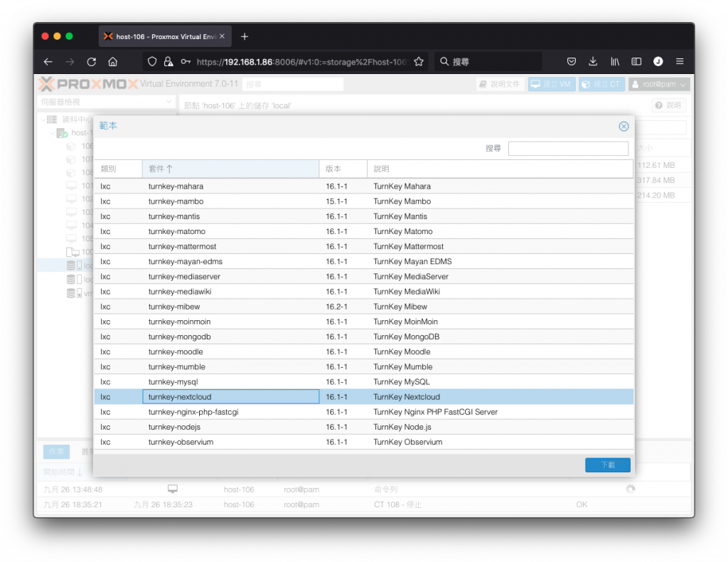Reload the current page
728x562 pixels.
(x=92, y=62)
